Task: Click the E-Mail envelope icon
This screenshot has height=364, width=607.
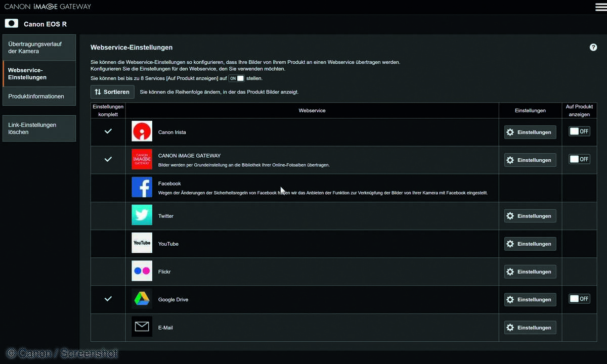Action: (x=142, y=327)
